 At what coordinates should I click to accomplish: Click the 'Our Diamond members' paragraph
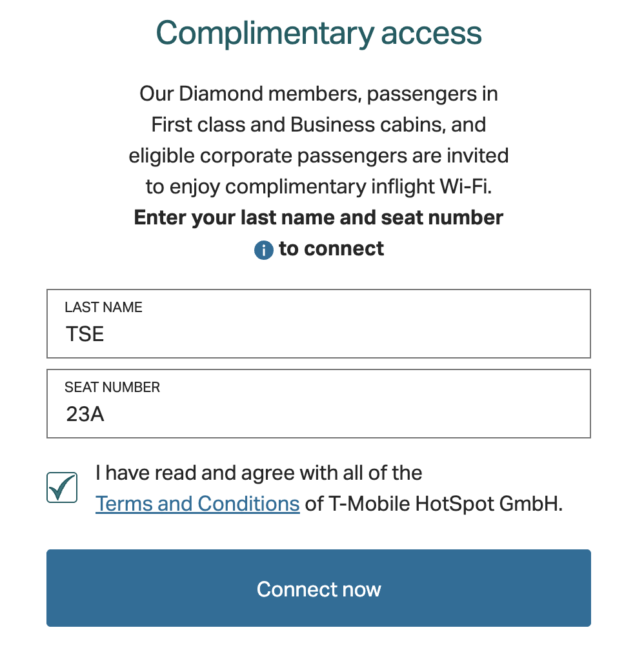click(318, 139)
